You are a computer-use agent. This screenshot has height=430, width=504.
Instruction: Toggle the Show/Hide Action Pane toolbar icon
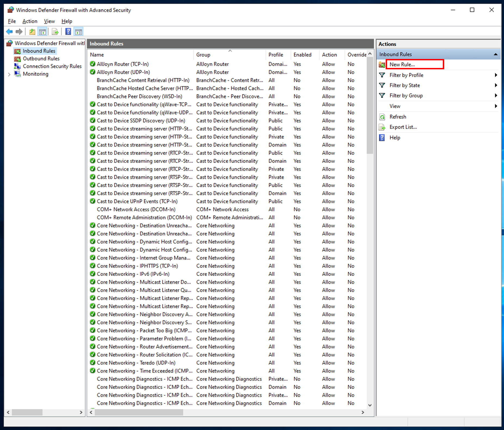79,32
